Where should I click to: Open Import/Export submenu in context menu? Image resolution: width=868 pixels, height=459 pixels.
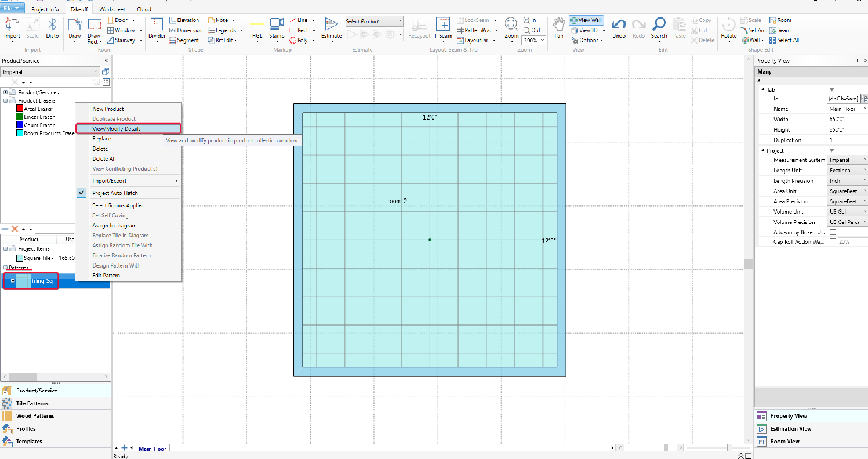[x=128, y=181]
